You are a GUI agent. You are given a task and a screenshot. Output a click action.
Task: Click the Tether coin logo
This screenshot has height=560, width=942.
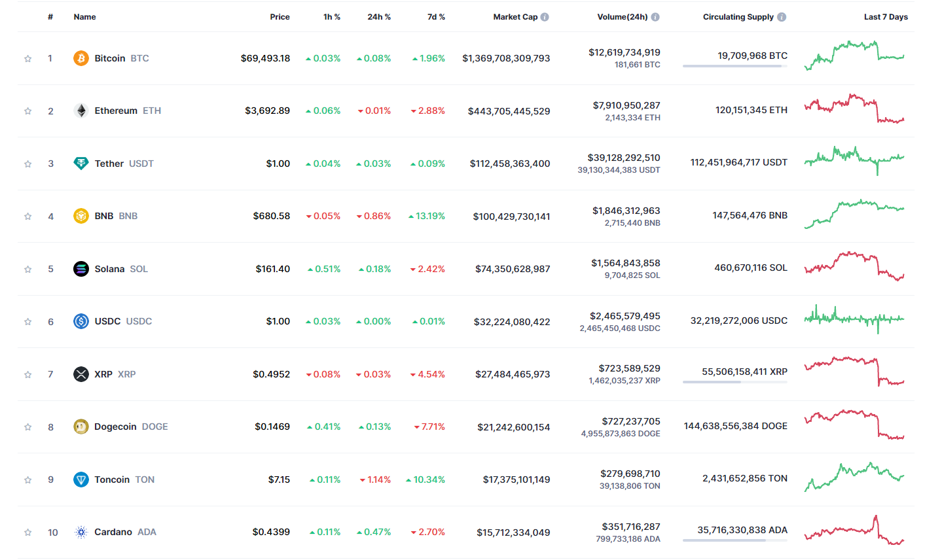coord(81,164)
